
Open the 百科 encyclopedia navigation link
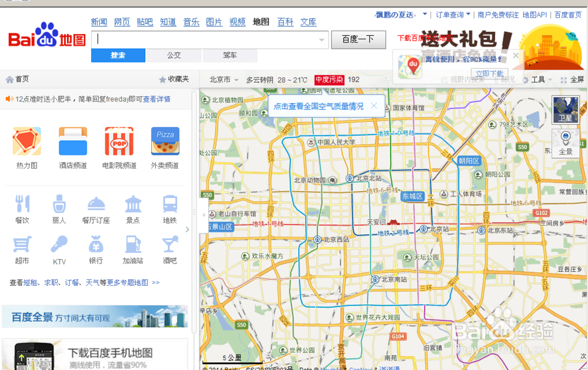(x=285, y=22)
